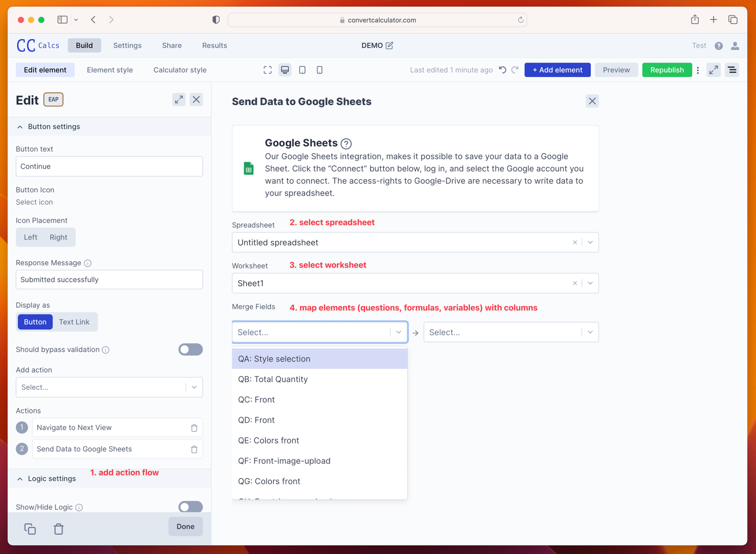The height and width of the screenshot is (554, 756).
Task: Open the Results tab
Action: (214, 46)
